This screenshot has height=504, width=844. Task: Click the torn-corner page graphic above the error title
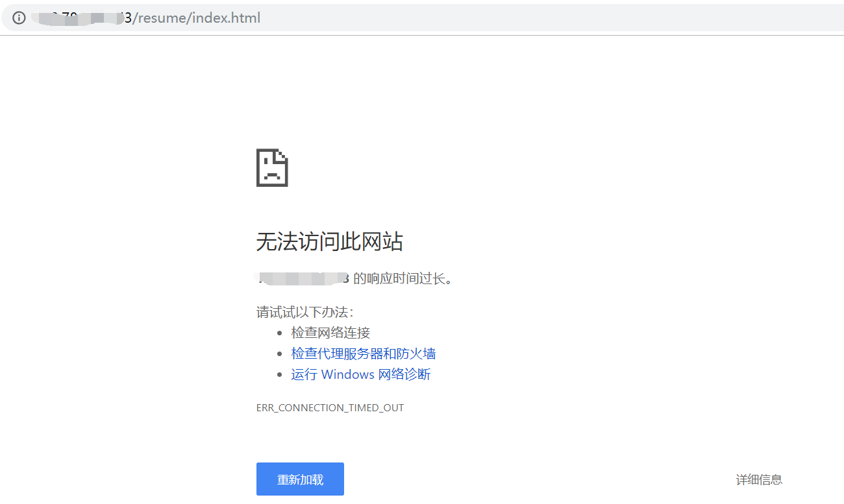pyautogui.click(x=272, y=167)
